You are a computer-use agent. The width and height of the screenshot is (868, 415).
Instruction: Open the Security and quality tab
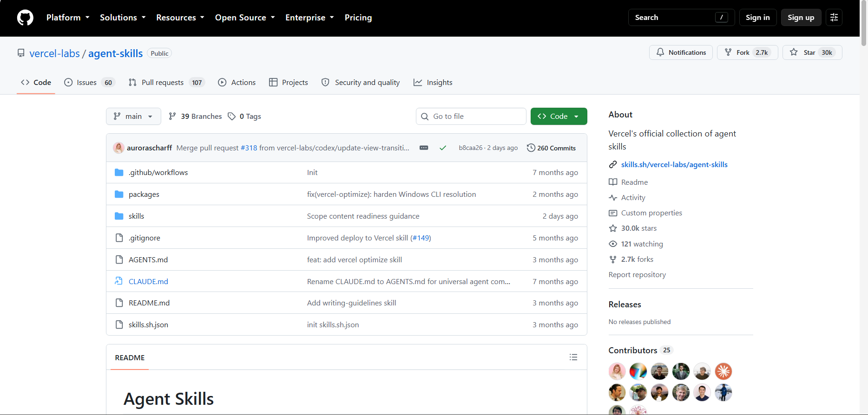point(361,83)
